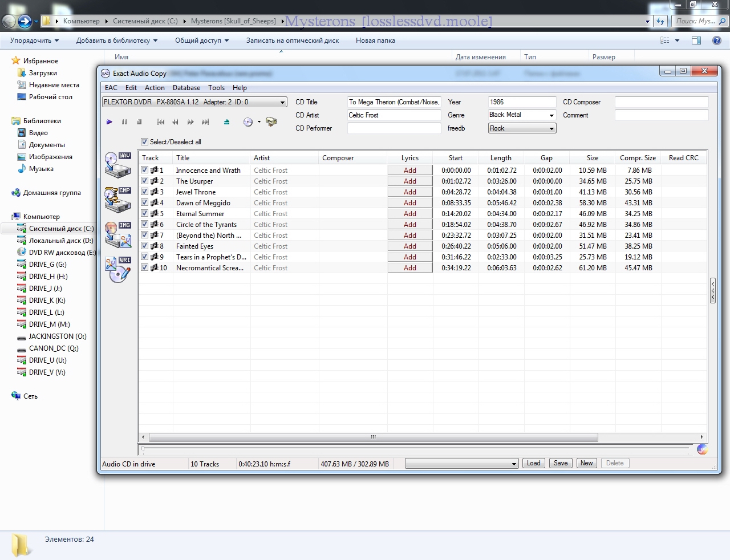Click the CMP compressed extract icon
The image size is (730, 560).
pyautogui.click(x=118, y=200)
